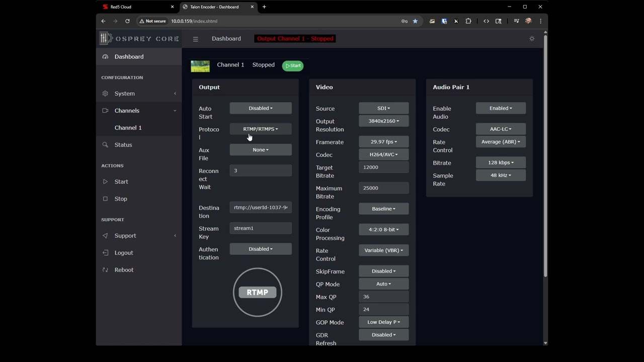This screenshot has width=644, height=362.
Task: Click the Channels camera icon in sidebar
Action: [105, 111]
